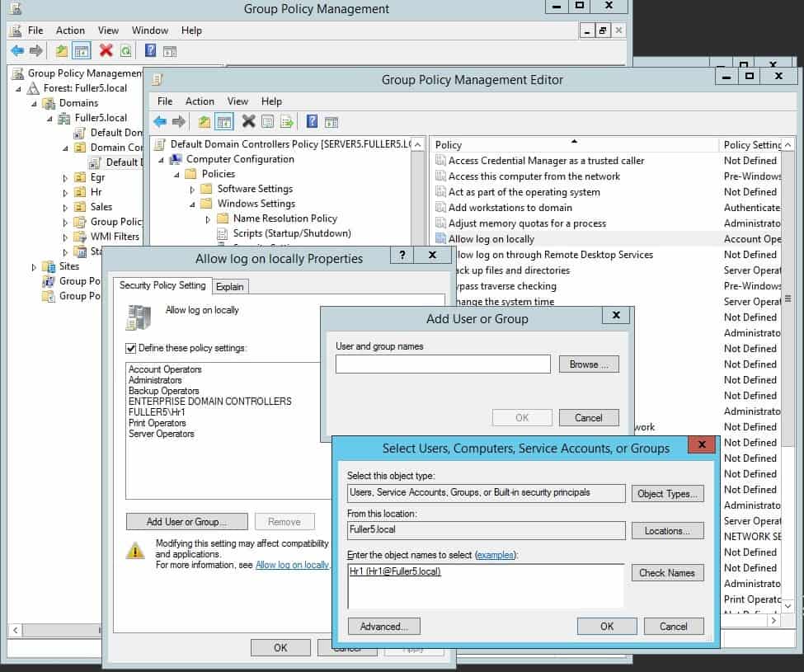Expand Sites node in tree

tap(34, 267)
